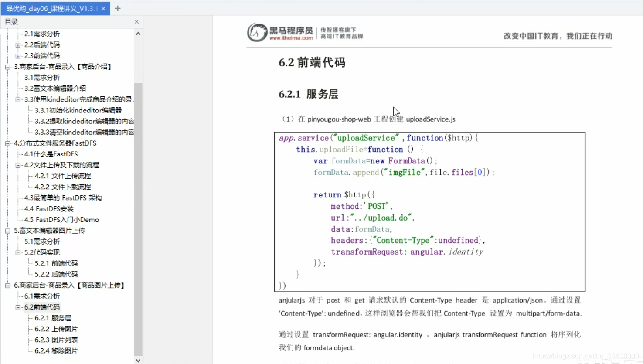Collapse the 4.2文件上传及下载的流程 node

coord(18,165)
